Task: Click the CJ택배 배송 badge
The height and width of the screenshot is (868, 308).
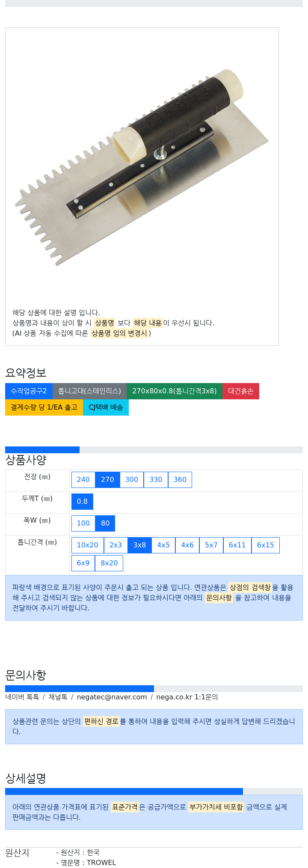Action: (x=106, y=407)
